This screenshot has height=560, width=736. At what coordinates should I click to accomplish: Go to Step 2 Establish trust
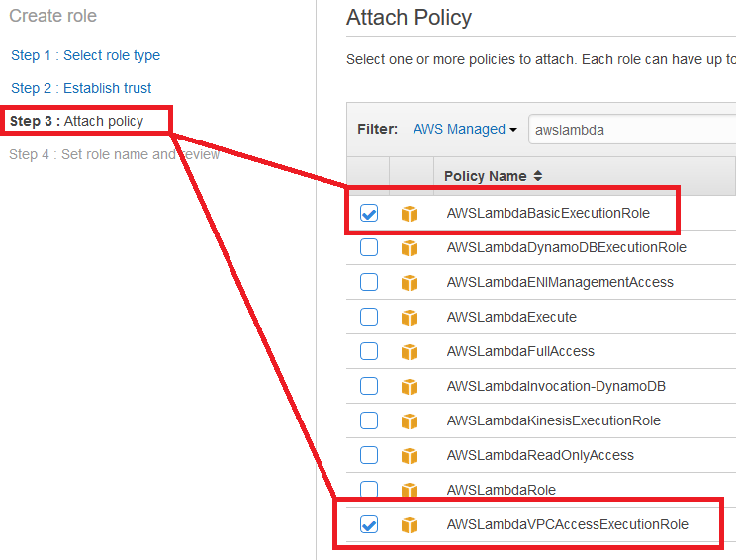pyautogui.click(x=81, y=88)
